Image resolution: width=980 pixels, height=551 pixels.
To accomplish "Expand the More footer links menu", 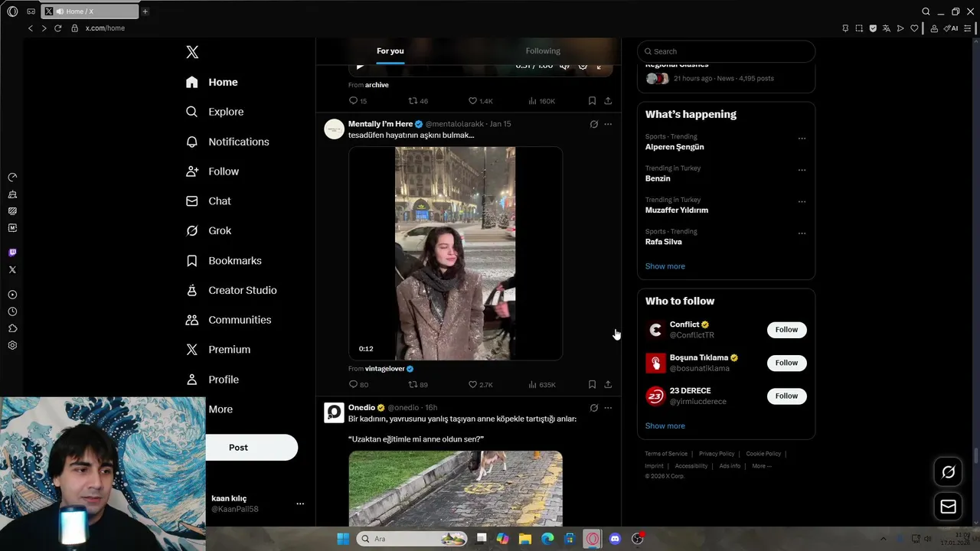I will pos(761,466).
